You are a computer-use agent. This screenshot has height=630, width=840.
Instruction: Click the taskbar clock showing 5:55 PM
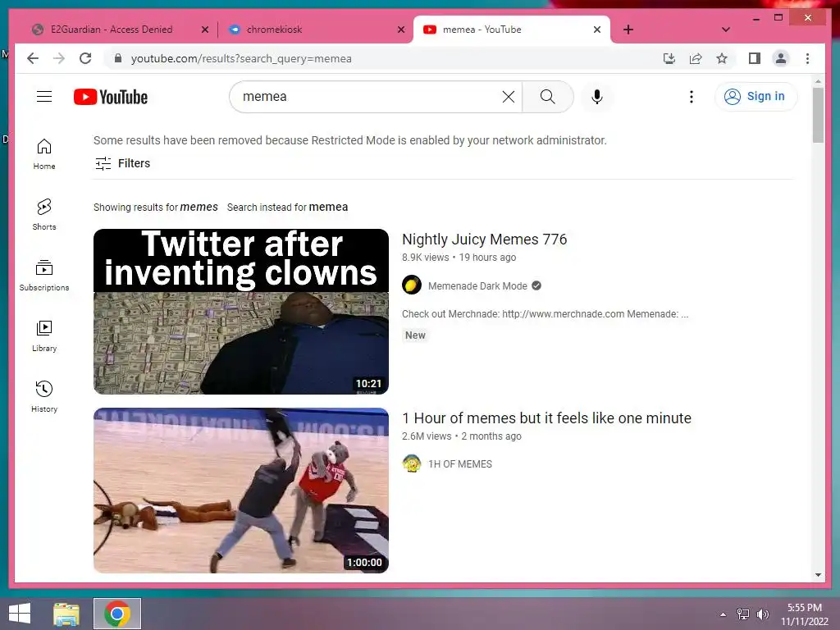804,614
